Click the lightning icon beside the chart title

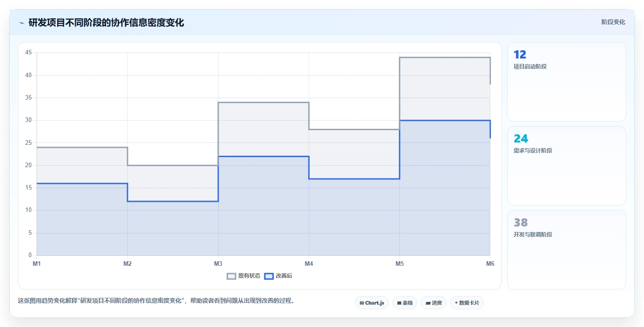click(x=21, y=23)
